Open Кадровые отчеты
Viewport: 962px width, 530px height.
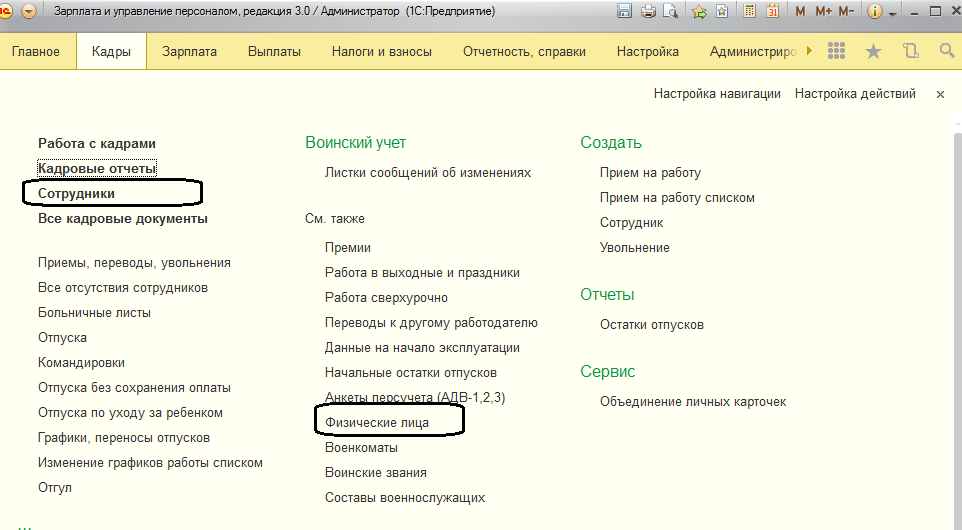pos(97,168)
